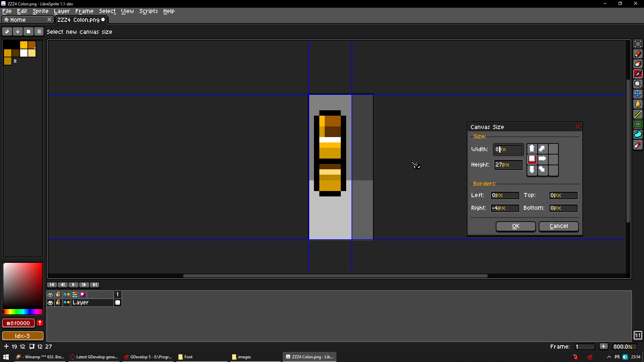Select the blue Move tool
This screenshot has height=362, width=644.
pyautogui.click(x=638, y=94)
